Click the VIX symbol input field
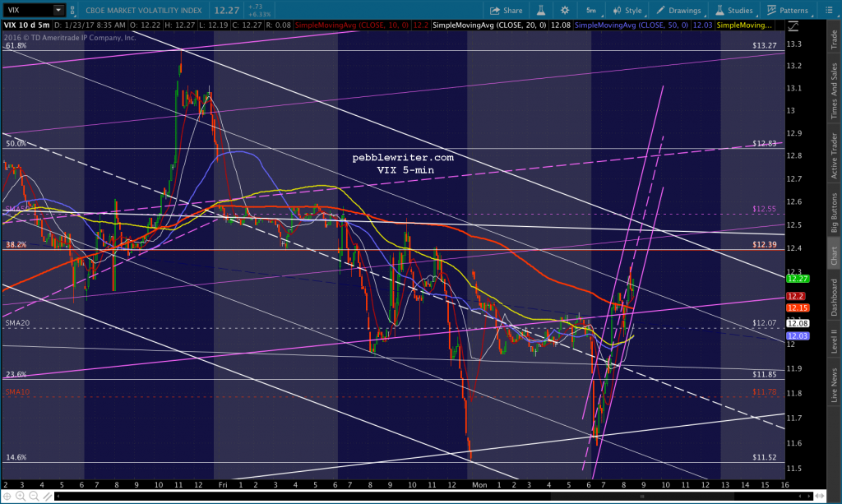Image resolution: width=842 pixels, height=504 pixels. click(x=29, y=10)
